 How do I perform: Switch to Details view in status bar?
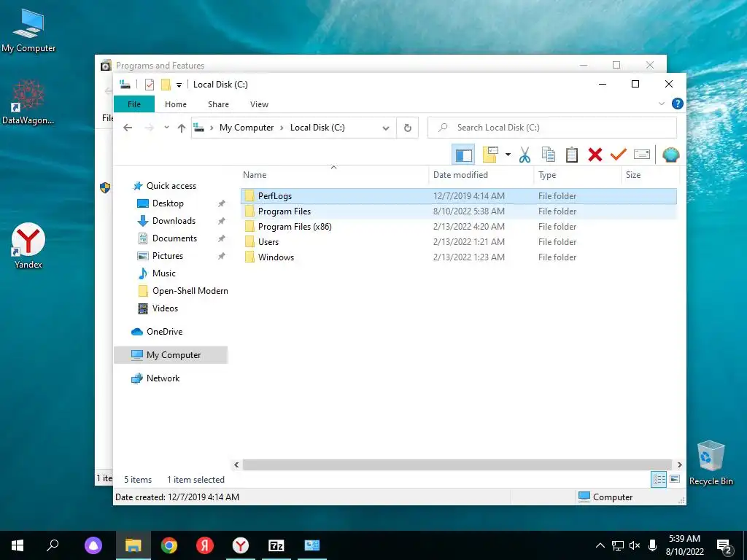pyautogui.click(x=659, y=480)
